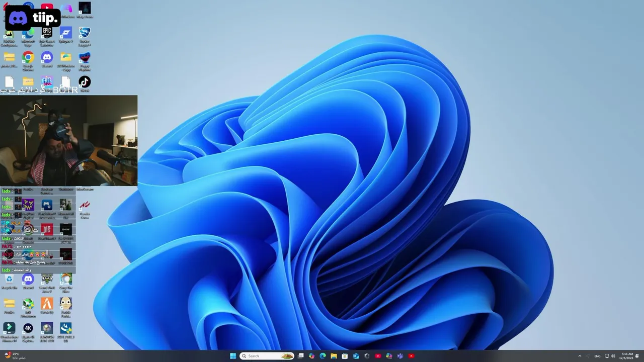Open Task View from the taskbar
644x362 pixels.
point(301,356)
